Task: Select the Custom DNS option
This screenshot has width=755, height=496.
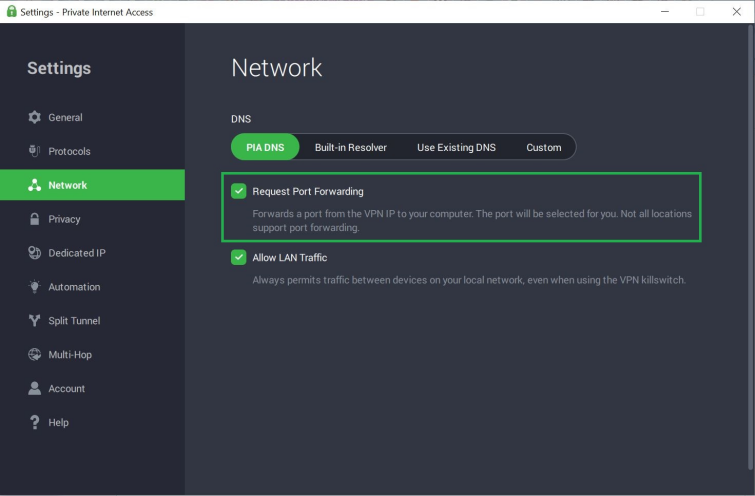Action: [x=543, y=147]
